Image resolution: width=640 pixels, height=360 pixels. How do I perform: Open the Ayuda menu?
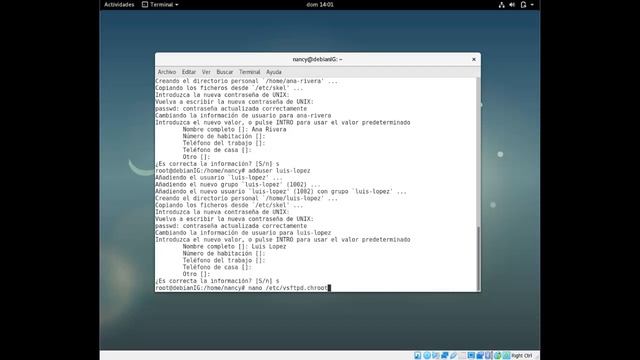pos(274,72)
